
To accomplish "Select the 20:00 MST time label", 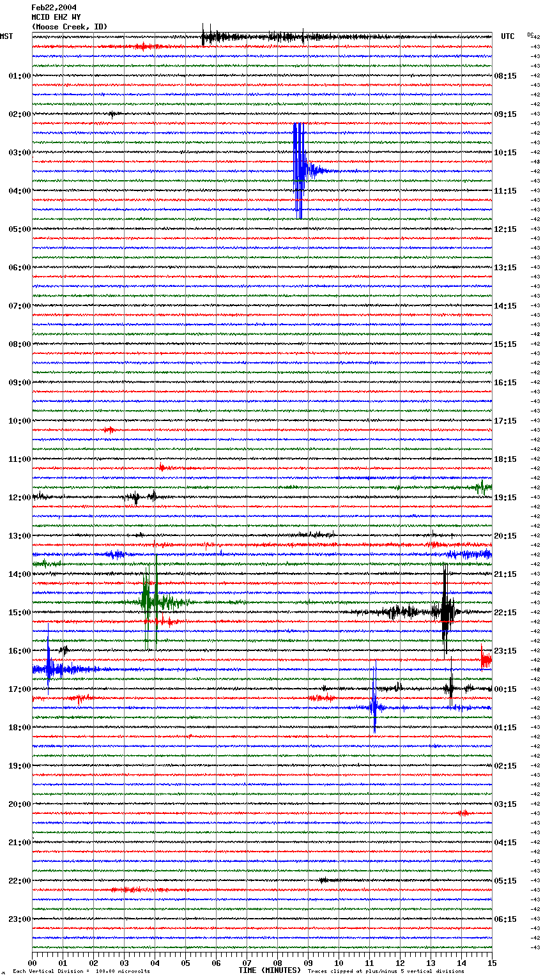I will click(19, 804).
